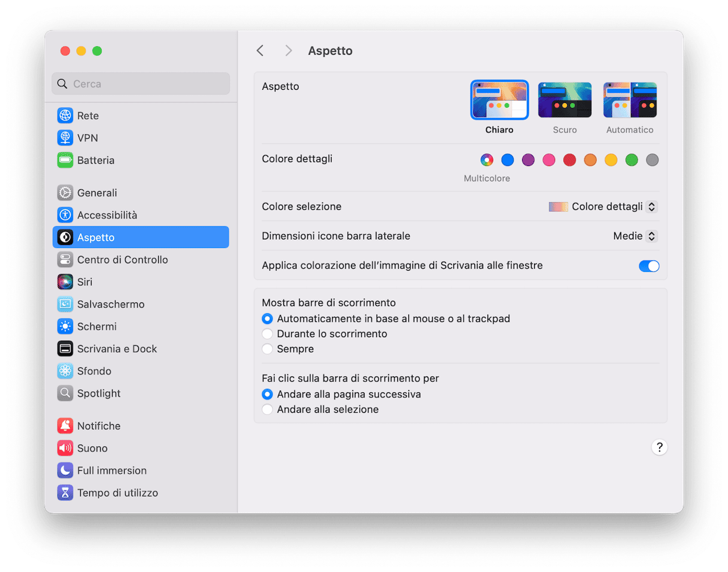This screenshot has width=728, height=572.
Task: Click the Spotlight magnifier icon
Action: 65,393
